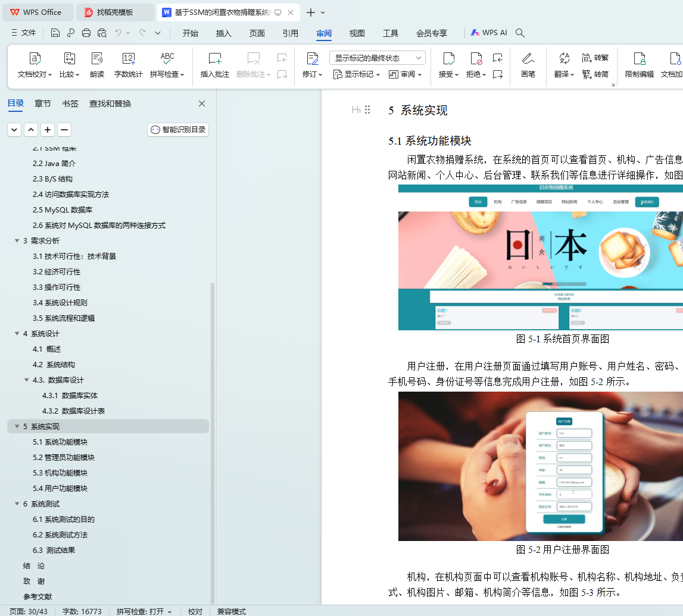
Task: Convert with 繁转简 button
Action: (595, 74)
